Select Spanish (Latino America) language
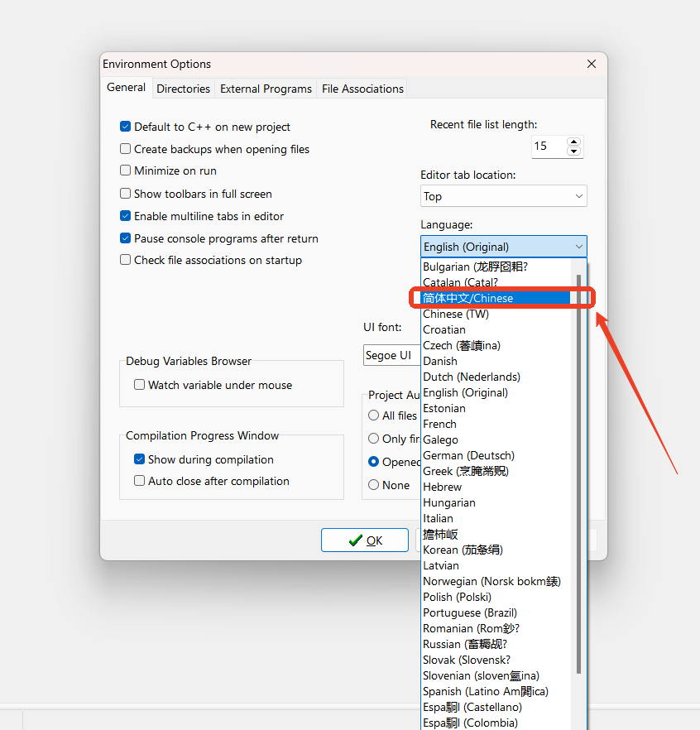The width and height of the screenshot is (700, 730). pos(496,692)
